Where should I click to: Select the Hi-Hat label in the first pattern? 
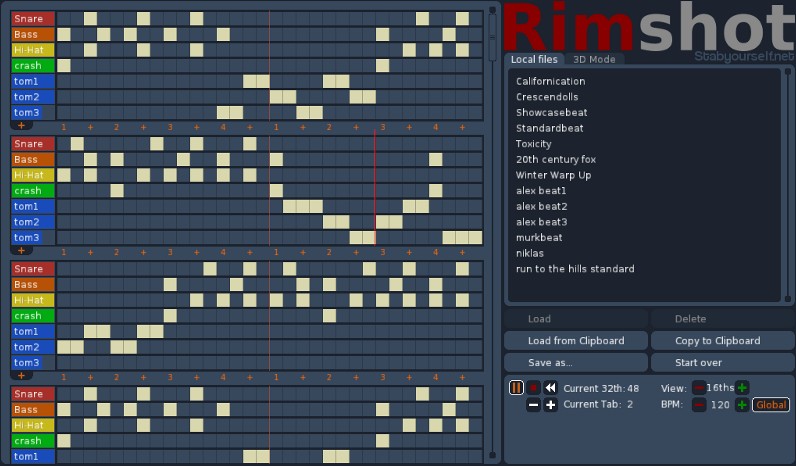[32, 50]
